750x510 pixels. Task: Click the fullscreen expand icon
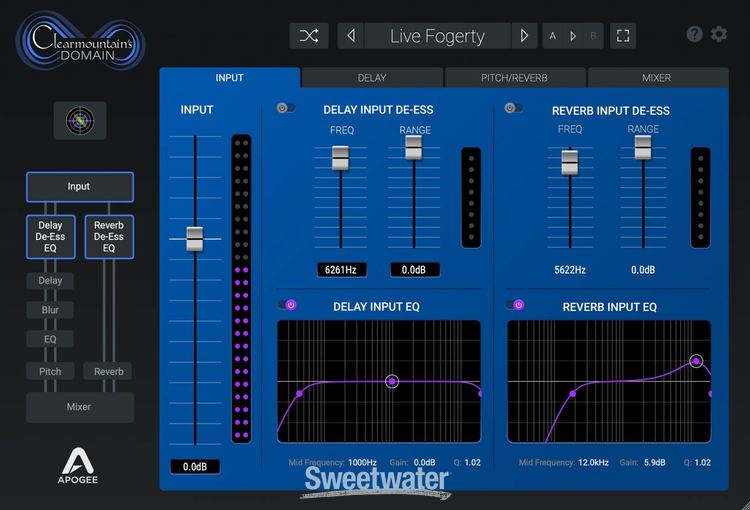pyautogui.click(x=623, y=36)
